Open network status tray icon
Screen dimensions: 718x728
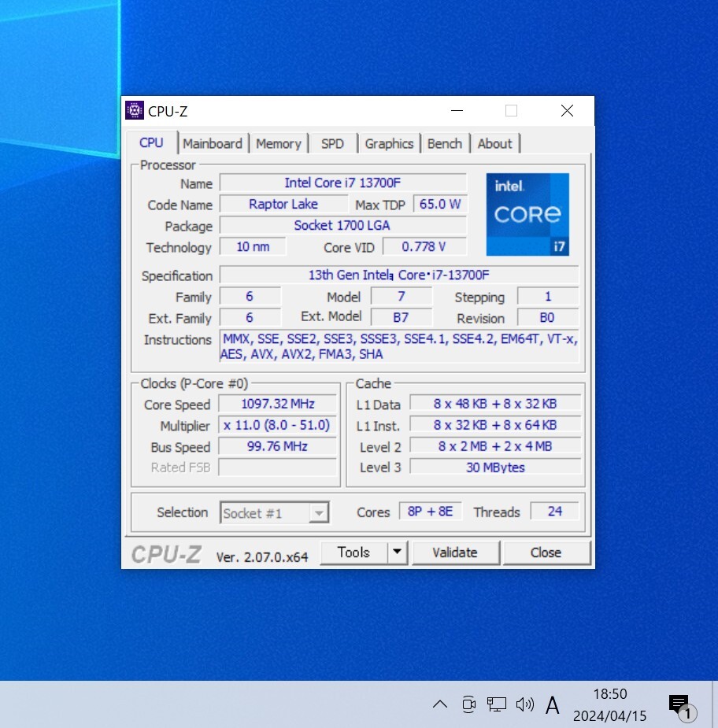(497, 704)
